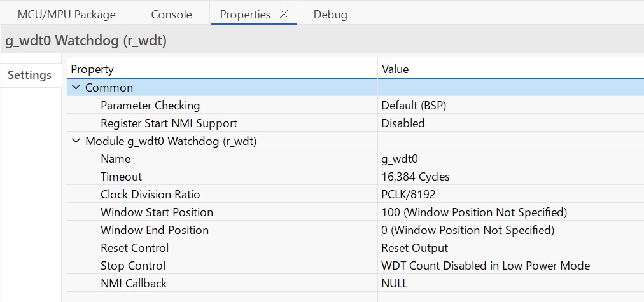Select the Common category row
Screen dimensions: 644x302
355,87
